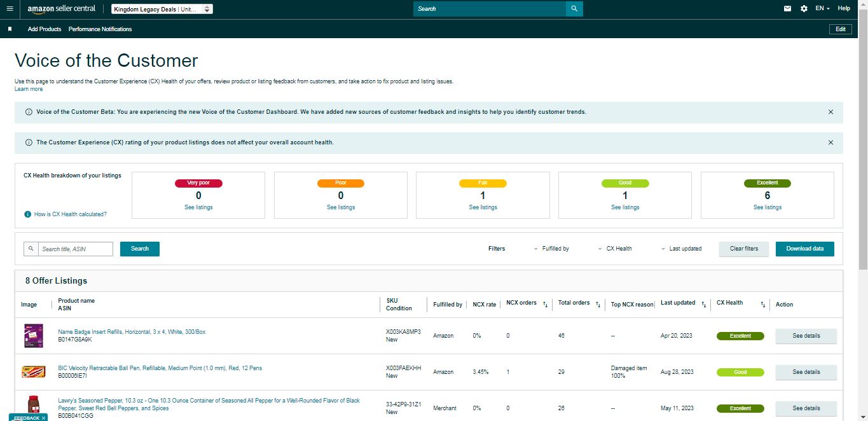Click the Download data button
The height and width of the screenshot is (421, 868).
coord(805,249)
